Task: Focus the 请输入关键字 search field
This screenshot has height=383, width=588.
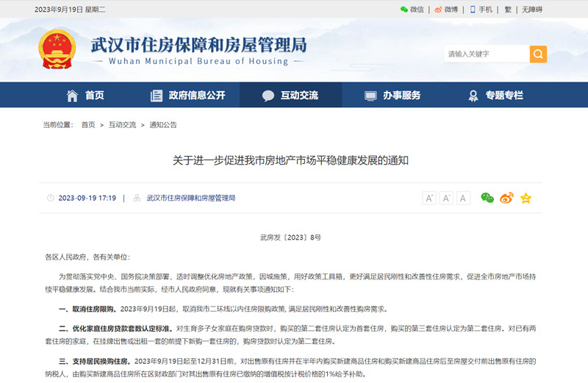Action: tap(487, 54)
